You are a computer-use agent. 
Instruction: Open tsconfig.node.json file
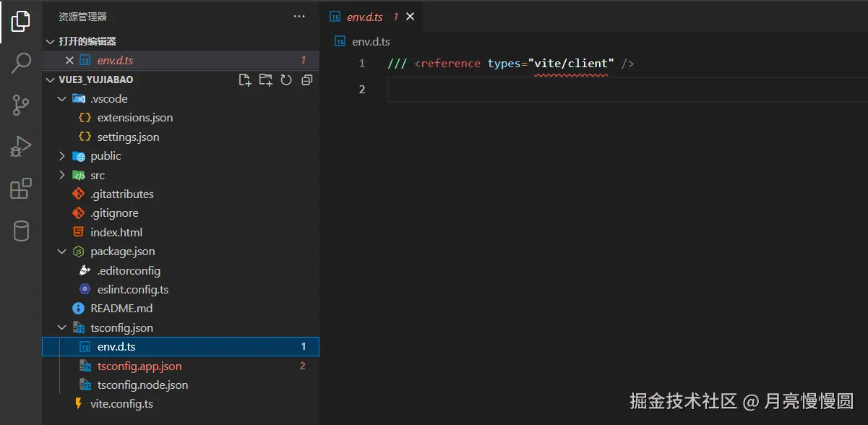[142, 385]
